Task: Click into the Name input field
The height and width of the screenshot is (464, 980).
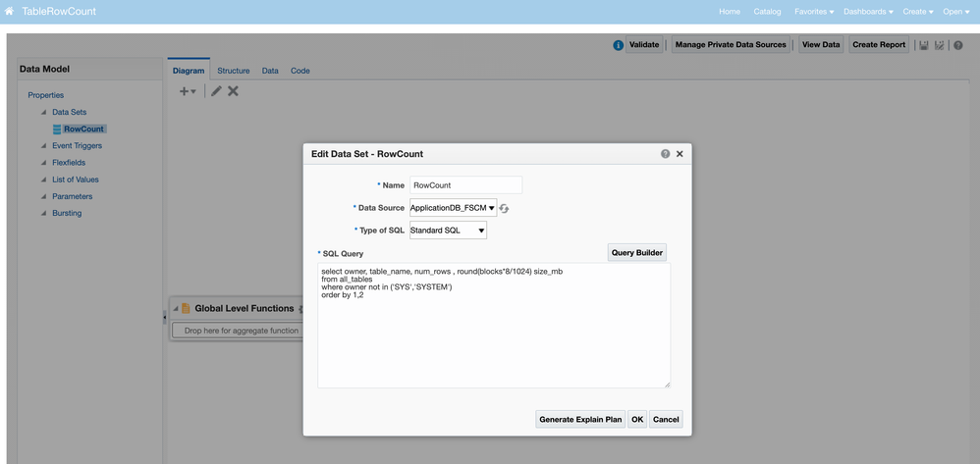Action: coord(465,184)
